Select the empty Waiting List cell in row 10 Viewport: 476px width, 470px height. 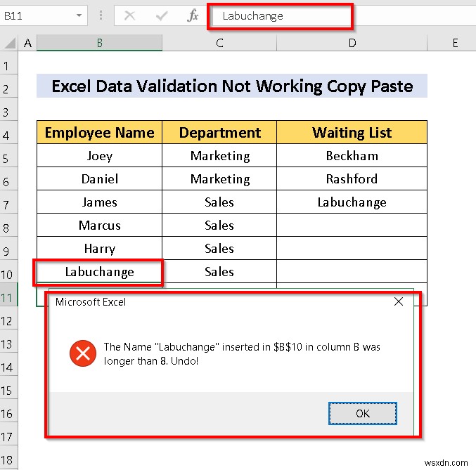coord(352,272)
